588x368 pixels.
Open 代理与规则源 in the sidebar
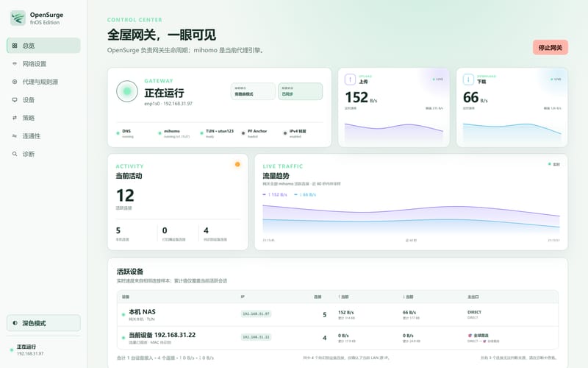(43, 82)
